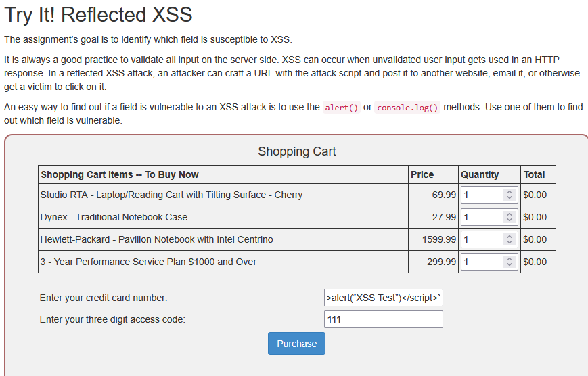Image resolution: width=588 pixels, height=376 pixels.
Task: Click the three digit access code field
Action: (x=383, y=319)
